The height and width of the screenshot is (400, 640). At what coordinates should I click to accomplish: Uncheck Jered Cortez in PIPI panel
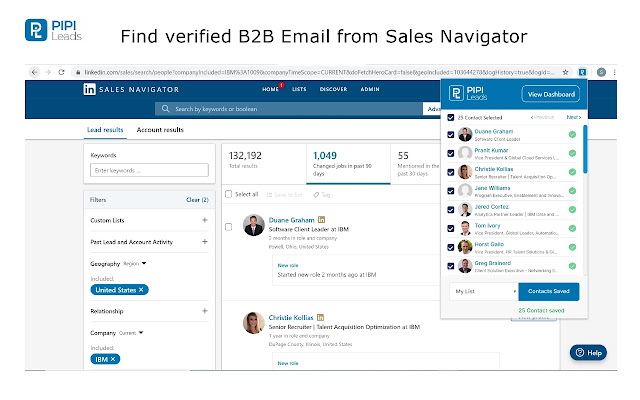[451, 209]
